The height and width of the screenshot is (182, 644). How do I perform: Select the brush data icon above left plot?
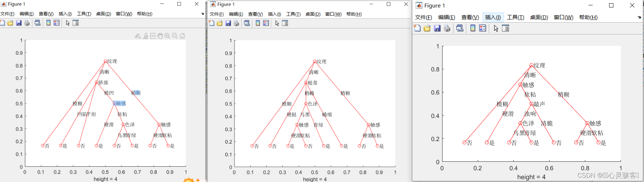tap(146, 36)
